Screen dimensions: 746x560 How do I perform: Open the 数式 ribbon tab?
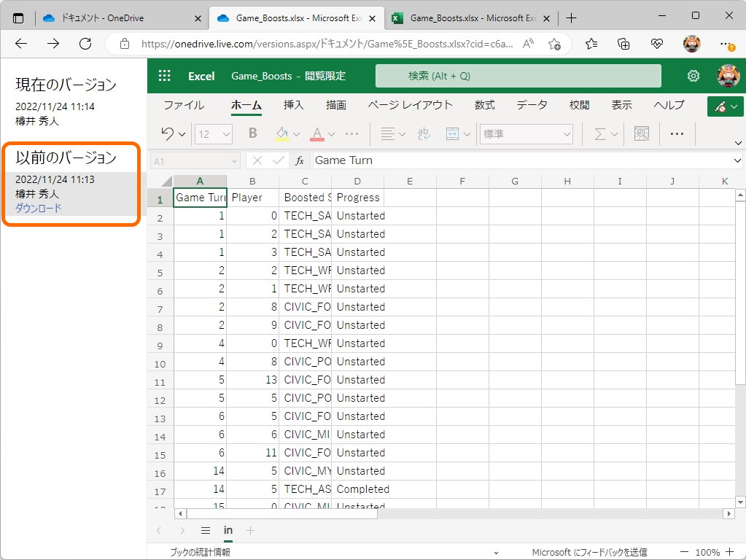click(x=484, y=105)
